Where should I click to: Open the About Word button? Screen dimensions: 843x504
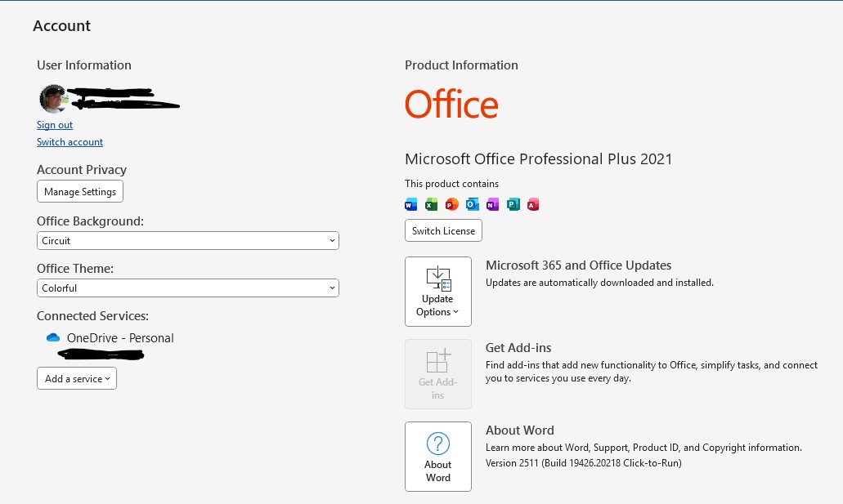438,456
